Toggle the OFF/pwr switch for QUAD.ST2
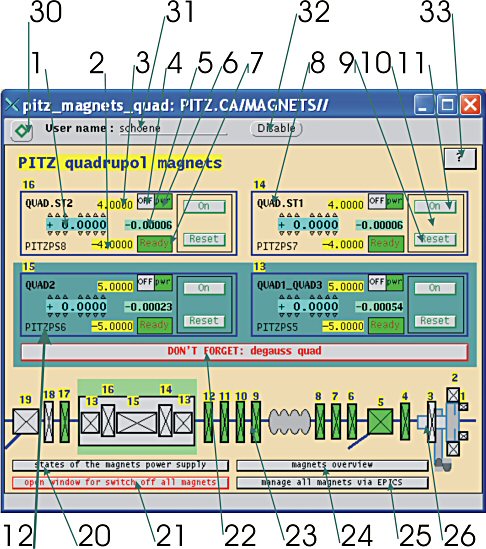The image size is (486, 549). (x=154, y=201)
